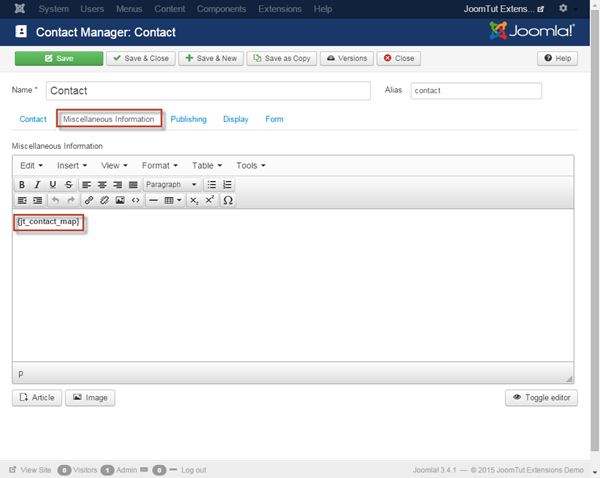Image resolution: width=600 pixels, height=478 pixels.
Task: Switch to the Contact tab
Action: click(33, 119)
